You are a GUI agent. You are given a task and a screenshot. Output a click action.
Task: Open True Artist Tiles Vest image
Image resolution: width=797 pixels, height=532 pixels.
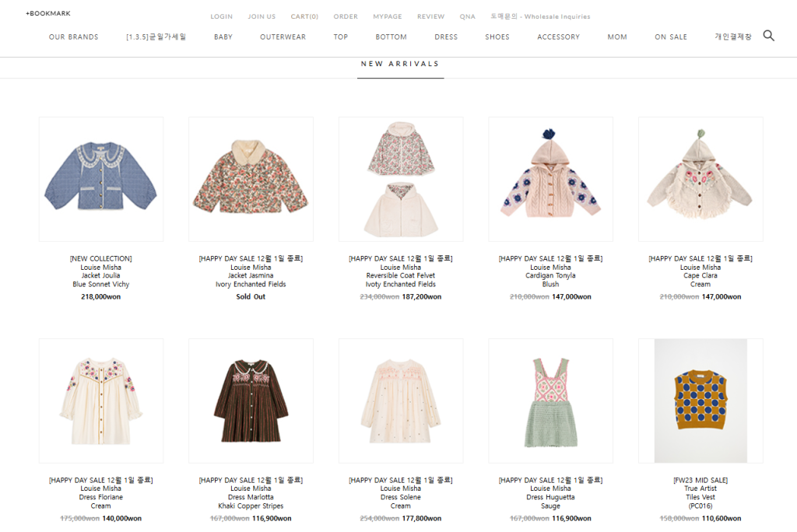(x=700, y=401)
